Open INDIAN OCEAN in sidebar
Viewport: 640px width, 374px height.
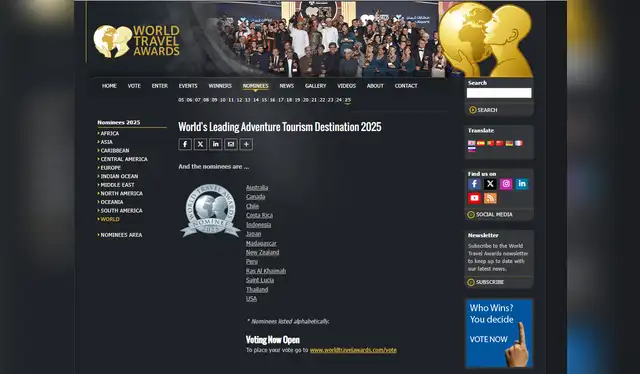tap(119, 176)
